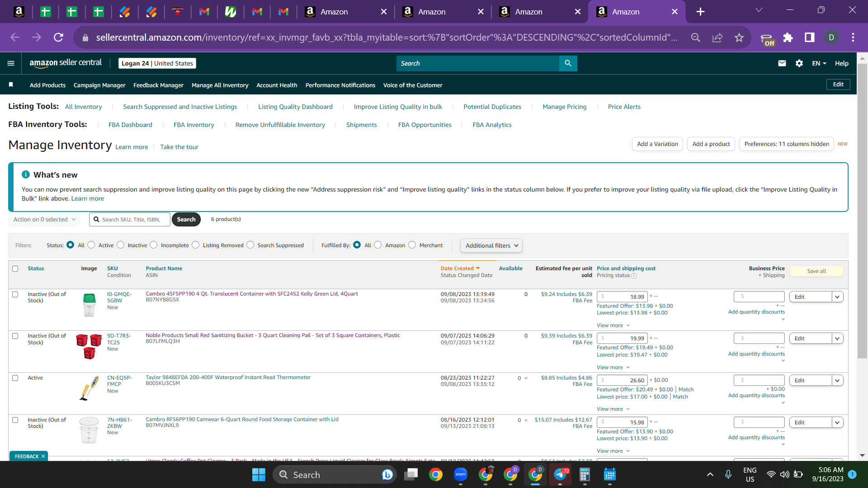Open Add Products in the favorites bar
Viewport: 868px width, 488px height.
pos(47,85)
